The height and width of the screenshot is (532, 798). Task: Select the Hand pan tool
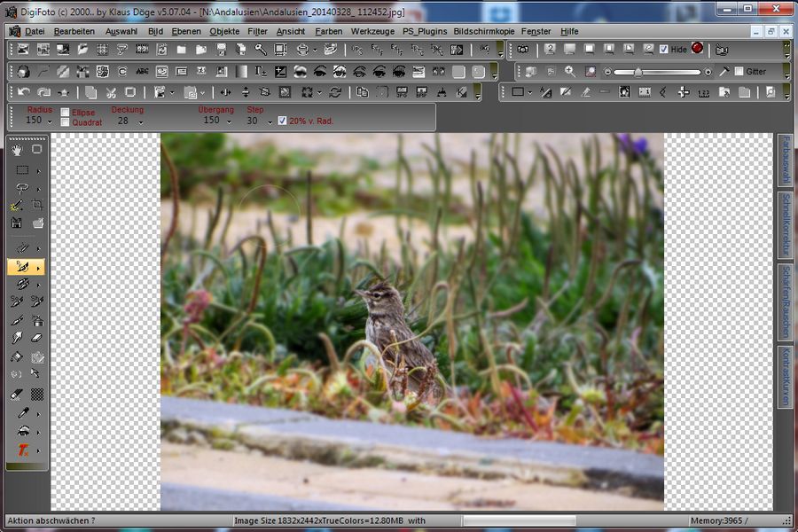point(18,150)
